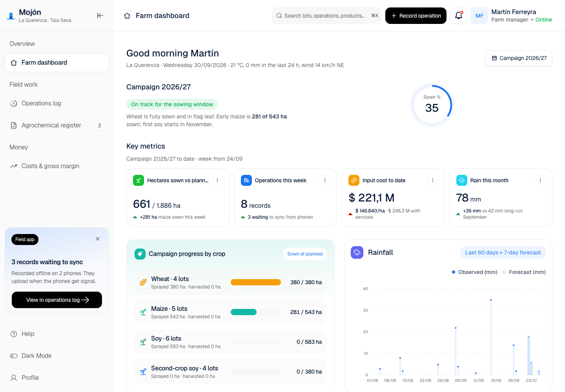The height and width of the screenshot is (392, 565).
Task: Click the Wheat orange progress bar
Action: 256,282
